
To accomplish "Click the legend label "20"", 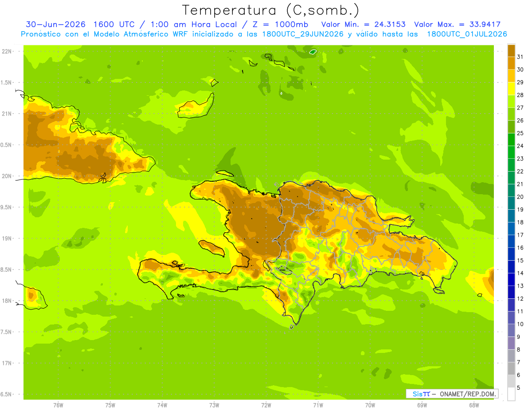I will click(x=520, y=197).
